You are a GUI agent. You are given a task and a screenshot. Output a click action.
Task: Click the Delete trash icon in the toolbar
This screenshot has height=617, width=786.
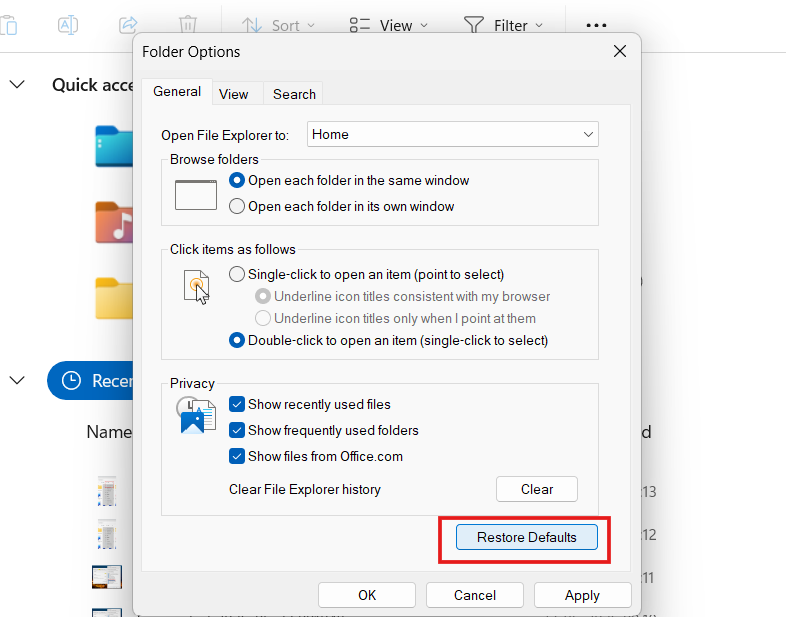pos(187,25)
